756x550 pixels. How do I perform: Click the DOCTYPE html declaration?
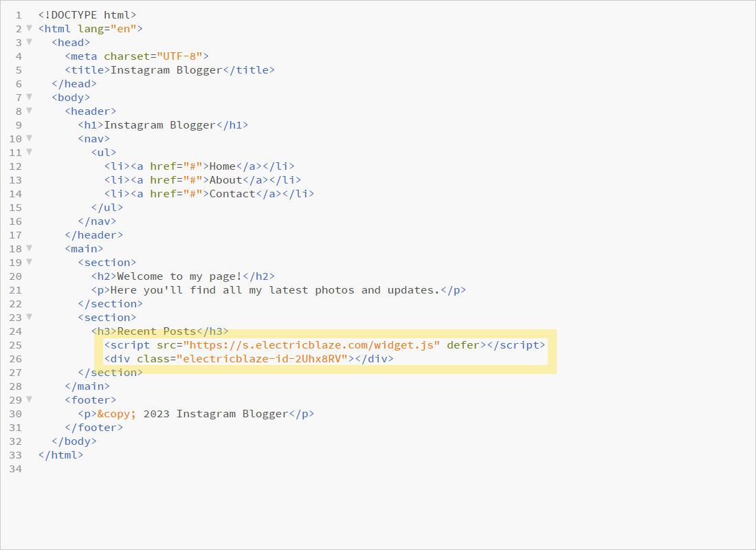87,15
